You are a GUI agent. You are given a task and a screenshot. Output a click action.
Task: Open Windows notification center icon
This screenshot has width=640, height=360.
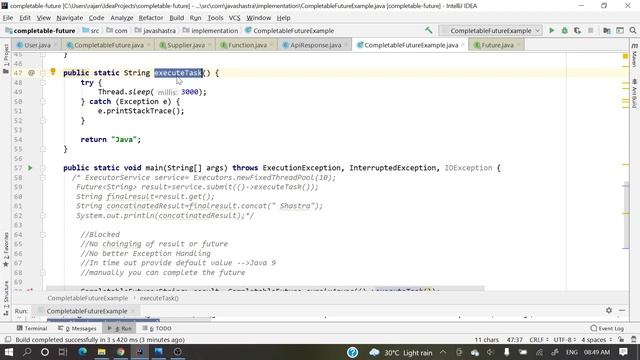623,352
